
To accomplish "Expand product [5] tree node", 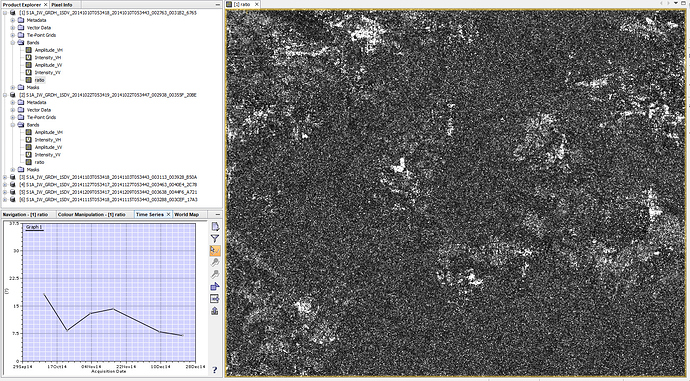I will click(5, 192).
